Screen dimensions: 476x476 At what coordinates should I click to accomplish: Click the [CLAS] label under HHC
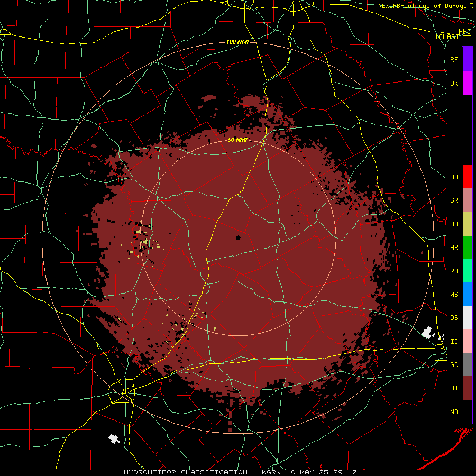[447, 36]
